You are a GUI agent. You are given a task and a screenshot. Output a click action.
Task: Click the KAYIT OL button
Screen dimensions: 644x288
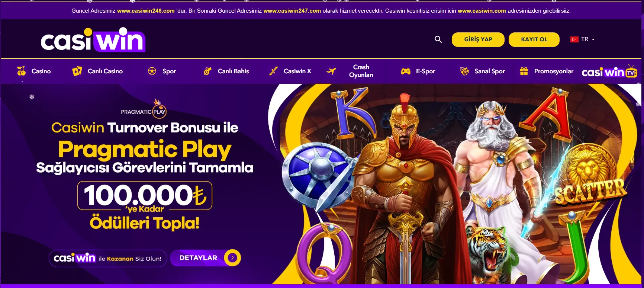coord(534,39)
